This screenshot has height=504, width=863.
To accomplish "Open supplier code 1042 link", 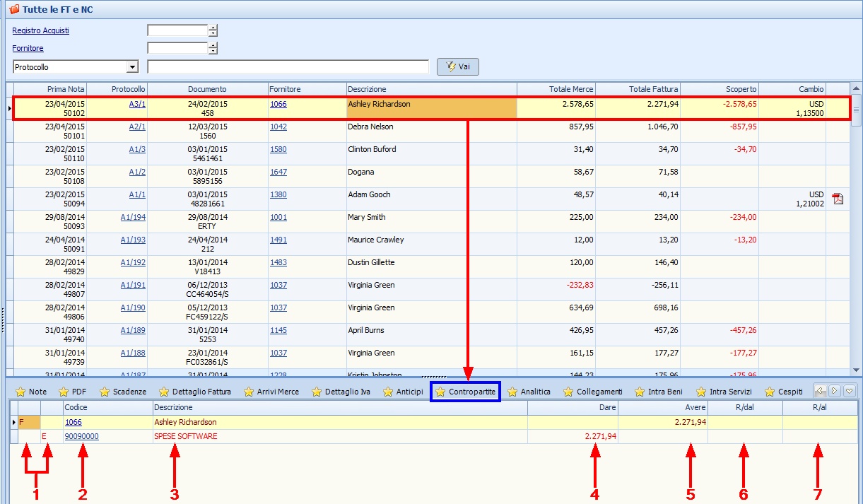I will click(x=278, y=127).
